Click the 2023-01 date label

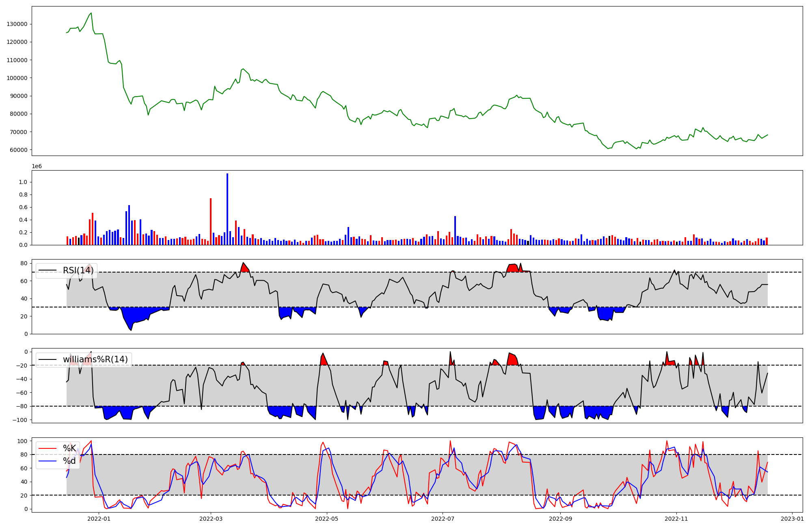(793, 519)
